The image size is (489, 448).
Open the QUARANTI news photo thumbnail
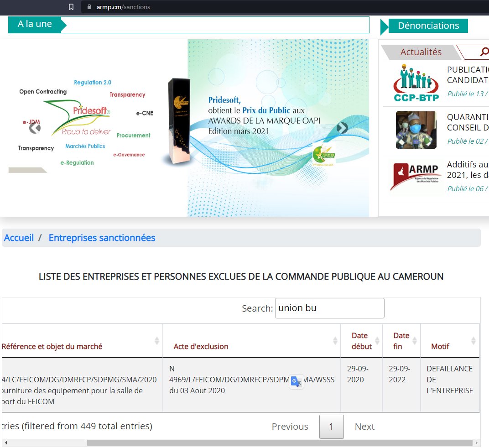click(416, 130)
